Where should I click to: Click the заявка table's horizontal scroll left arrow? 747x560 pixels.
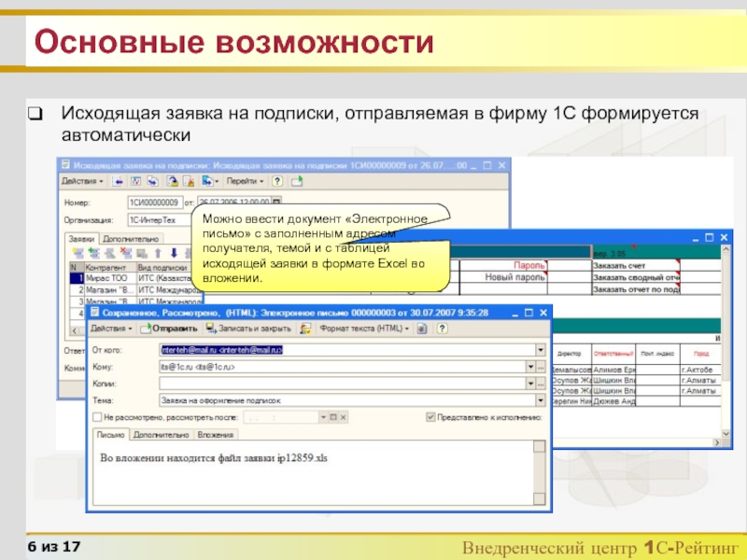coord(75,330)
